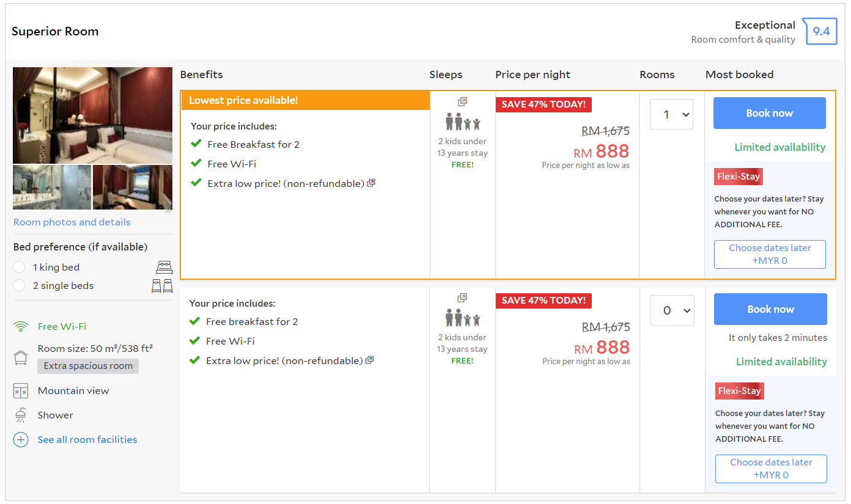Select the 2 single beds option

(x=20, y=286)
